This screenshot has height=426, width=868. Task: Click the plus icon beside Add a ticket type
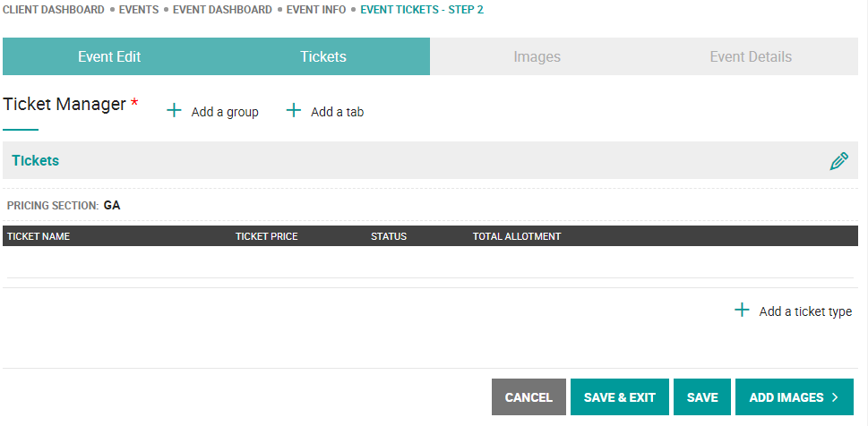[x=742, y=310]
